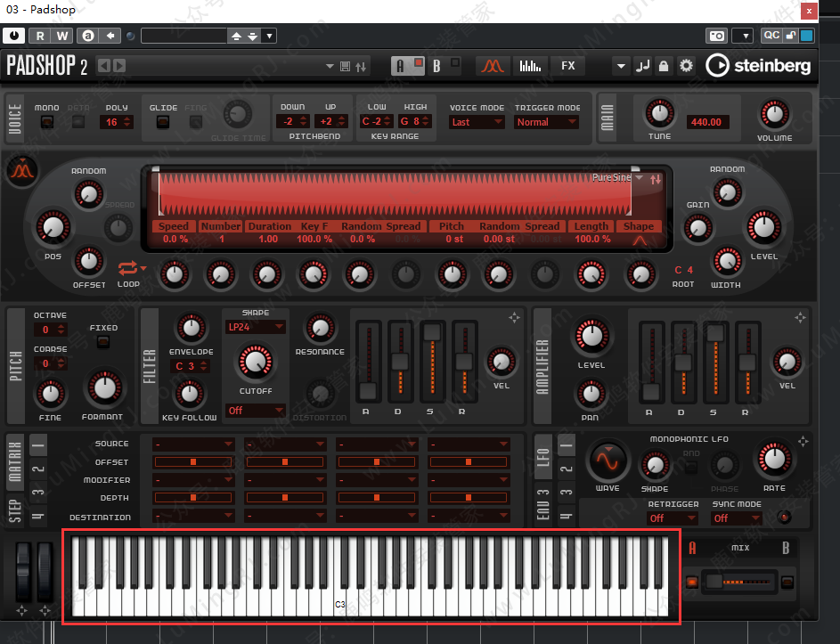Image resolution: width=840 pixels, height=644 pixels.
Task: Toggle Read automation R button
Action: (x=40, y=36)
